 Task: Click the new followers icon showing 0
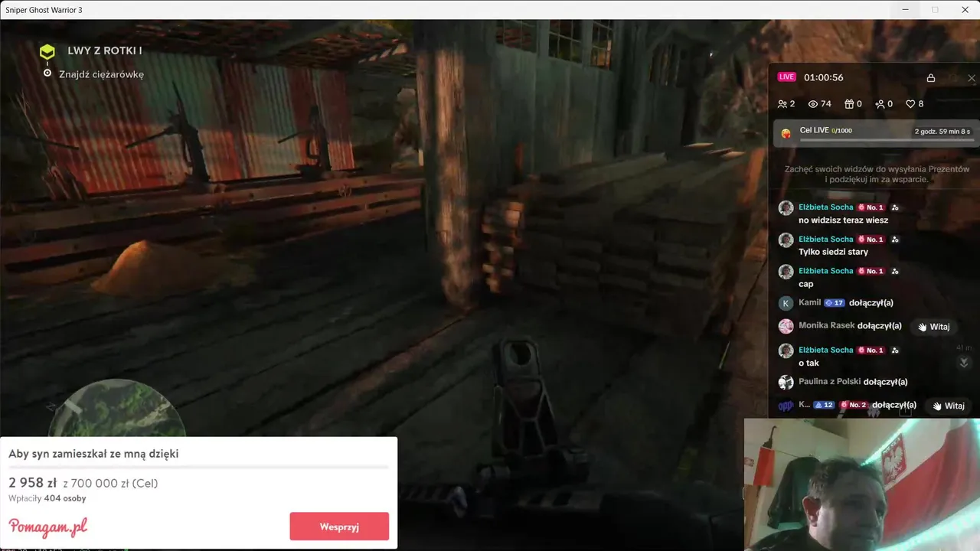click(x=880, y=104)
